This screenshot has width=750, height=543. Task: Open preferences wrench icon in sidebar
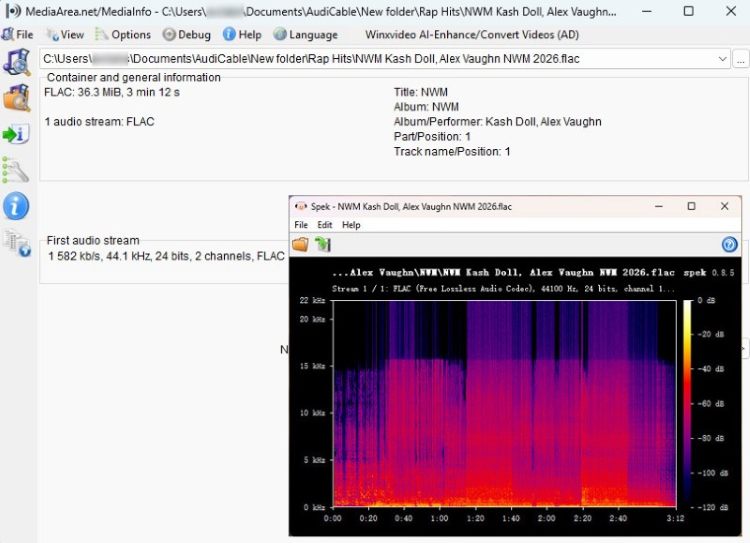click(x=16, y=170)
